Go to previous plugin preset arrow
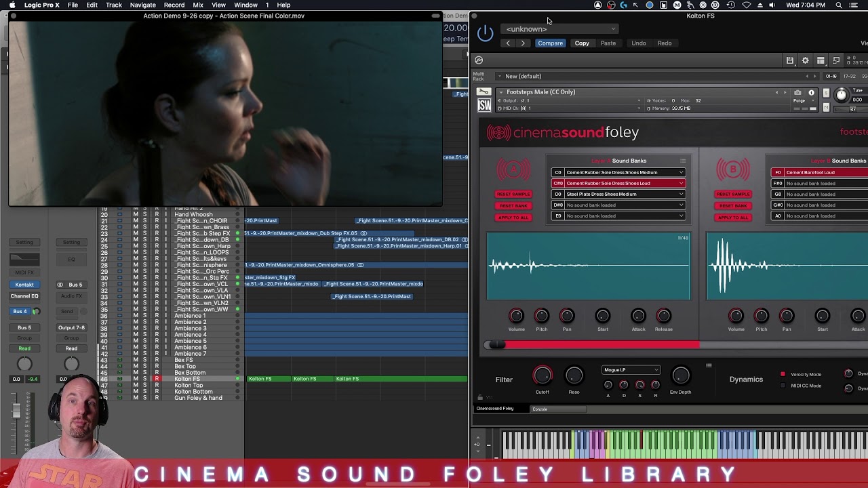Image resolution: width=868 pixels, height=488 pixels. (508, 43)
